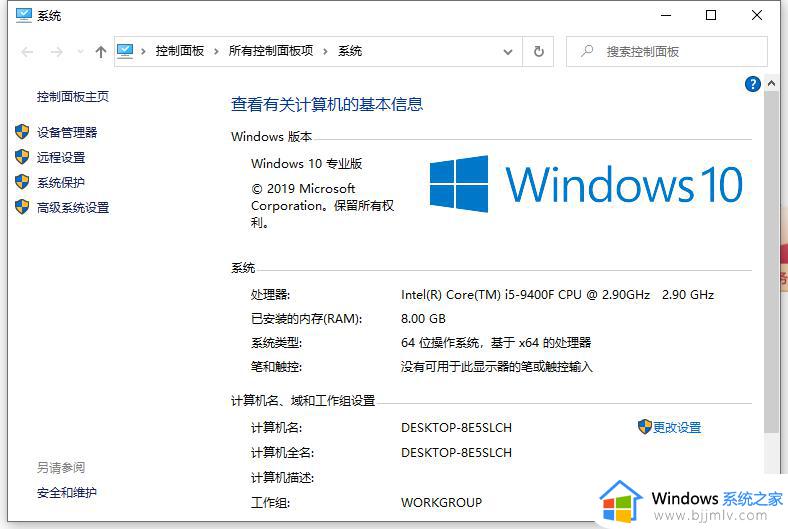Expand chevron after 控制面板 breadcrumb
This screenshot has width=788, height=529.
[x=216, y=51]
